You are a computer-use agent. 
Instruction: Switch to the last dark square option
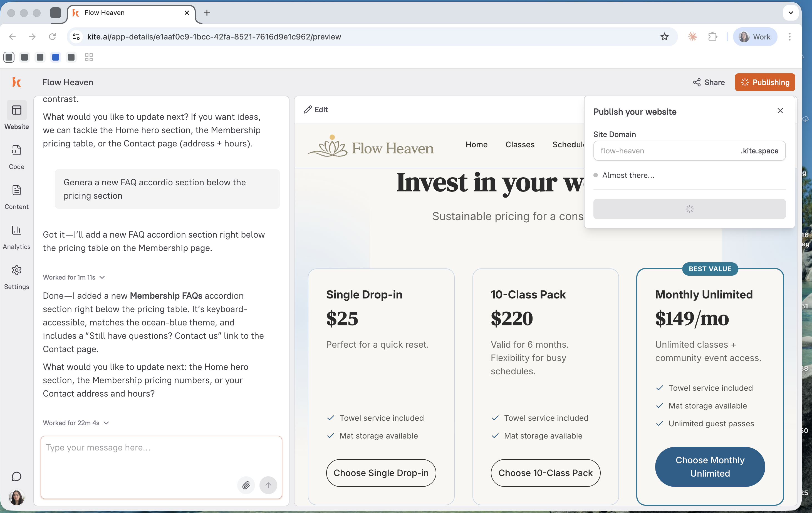71,57
